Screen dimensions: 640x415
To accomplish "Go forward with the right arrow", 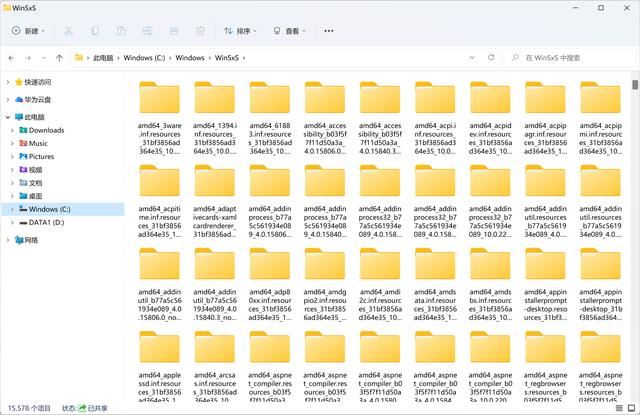I will [28, 58].
